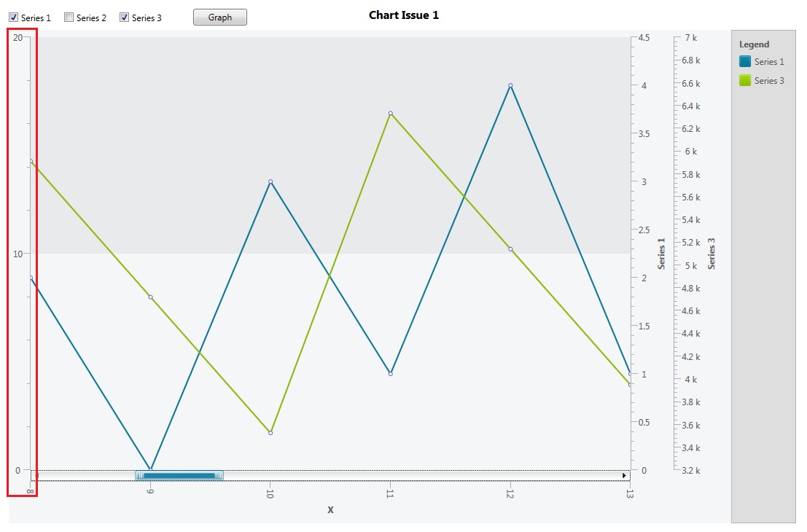Click the Series 1 data point at x=10
Screen dimensions: 807x532
pyautogui.click(x=270, y=181)
